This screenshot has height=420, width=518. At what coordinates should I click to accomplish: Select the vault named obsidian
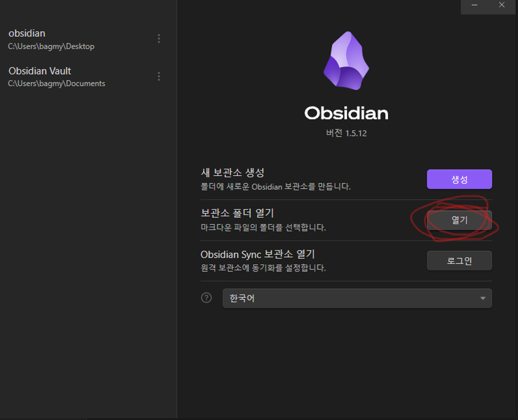pos(27,33)
